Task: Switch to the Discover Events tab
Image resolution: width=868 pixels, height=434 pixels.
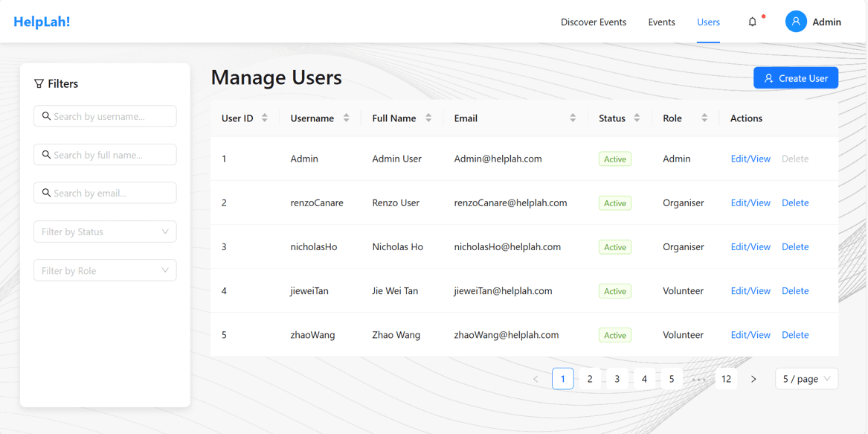Action: pyautogui.click(x=594, y=22)
